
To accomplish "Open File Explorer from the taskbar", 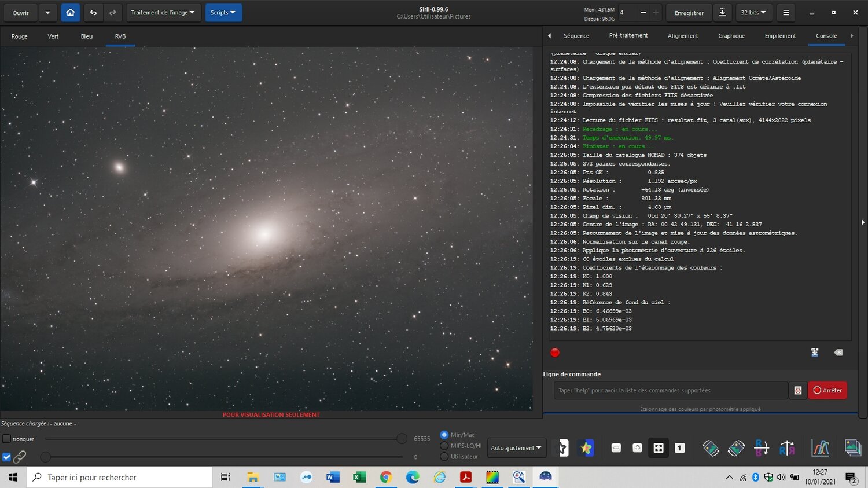I will [253, 477].
